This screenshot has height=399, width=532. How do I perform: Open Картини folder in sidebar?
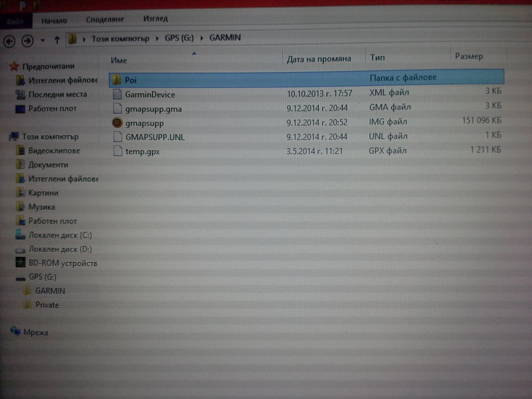(x=44, y=193)
